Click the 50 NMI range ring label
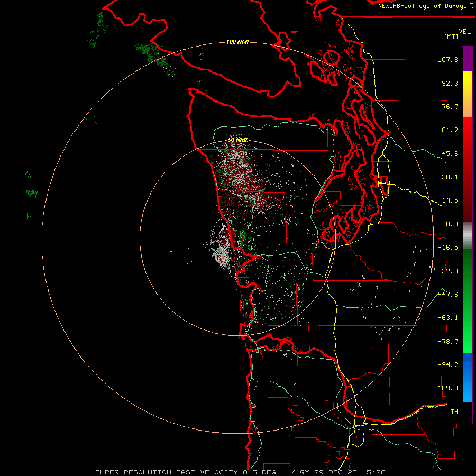Viewport: 476px width, 476px height. [x=237, y=140]
